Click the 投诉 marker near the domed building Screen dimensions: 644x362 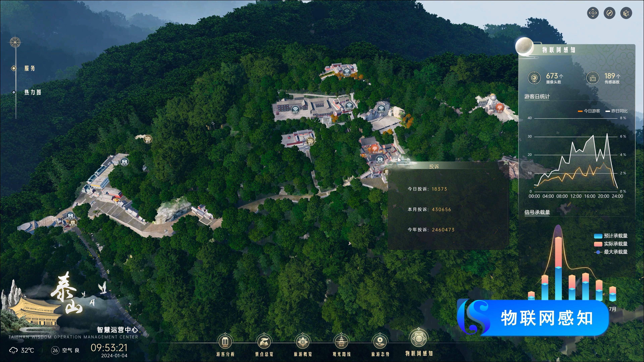point(499,108)
